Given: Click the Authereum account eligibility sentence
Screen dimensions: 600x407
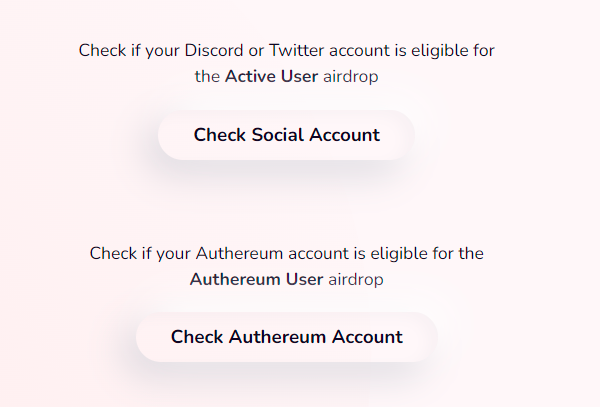Looking at the screenshot, I should click(287, 267).
